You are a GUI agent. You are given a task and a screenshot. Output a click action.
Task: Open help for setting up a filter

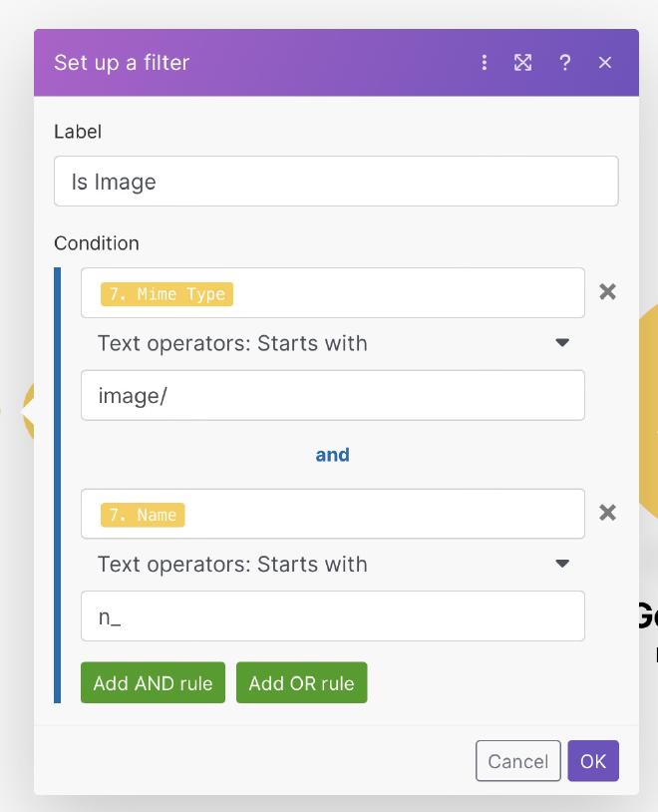pyautogui.click(x=564, y=62)
